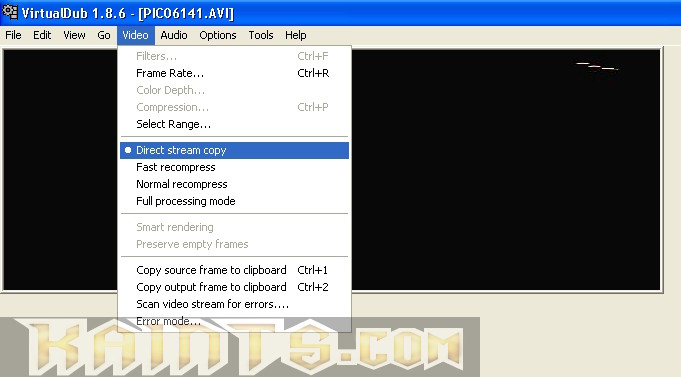The height and width of the screenshot is (377, 681).
Task: Open the Audio menu
Action: 174,35
